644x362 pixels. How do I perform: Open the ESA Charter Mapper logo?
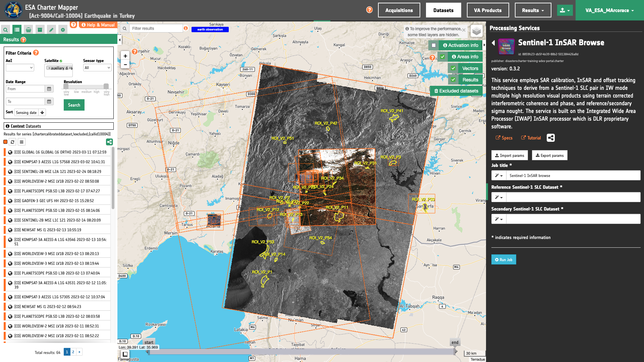[x=13, y=10]
